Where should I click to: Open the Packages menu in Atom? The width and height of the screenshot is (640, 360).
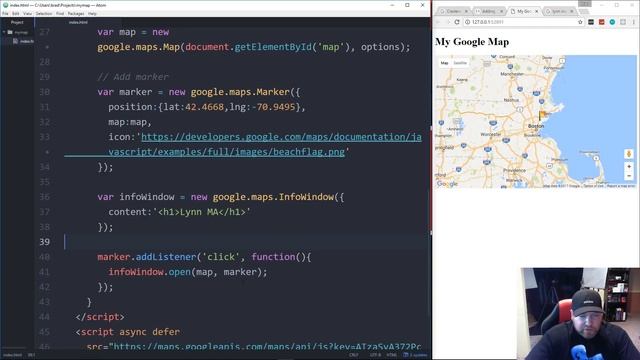(76, 13)
